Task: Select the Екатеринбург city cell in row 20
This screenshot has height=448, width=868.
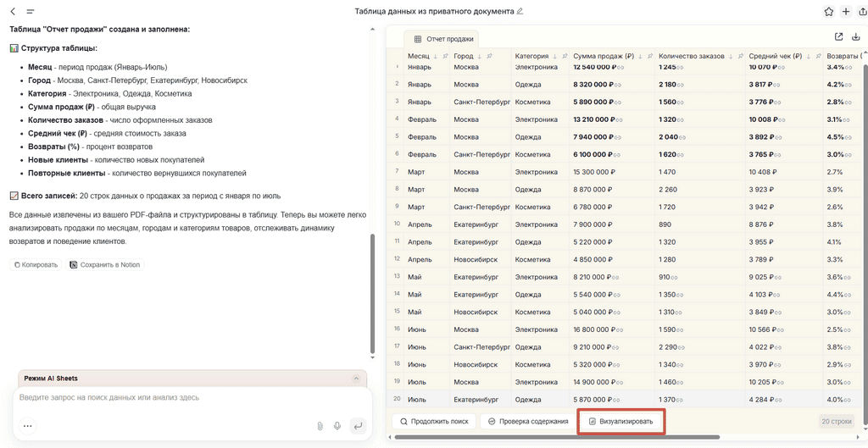Action: pyautogui.click(x=481, y=400)
